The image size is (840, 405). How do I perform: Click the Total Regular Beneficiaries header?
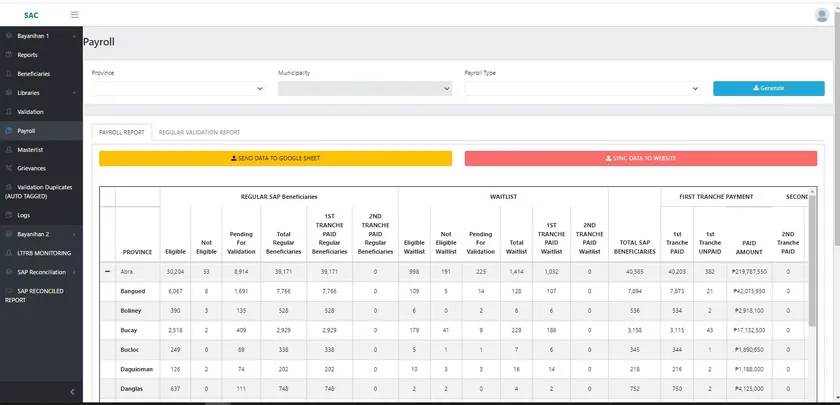283,243
